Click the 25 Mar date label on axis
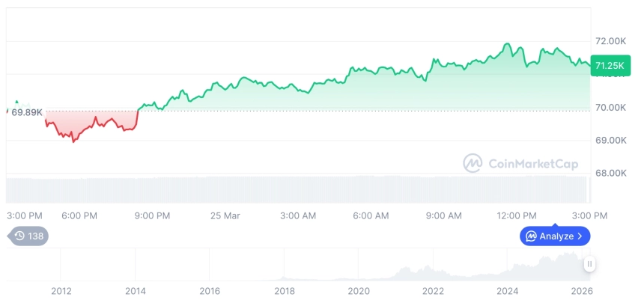The height and width of the screenshot is (300, 644). click(225, 215)
